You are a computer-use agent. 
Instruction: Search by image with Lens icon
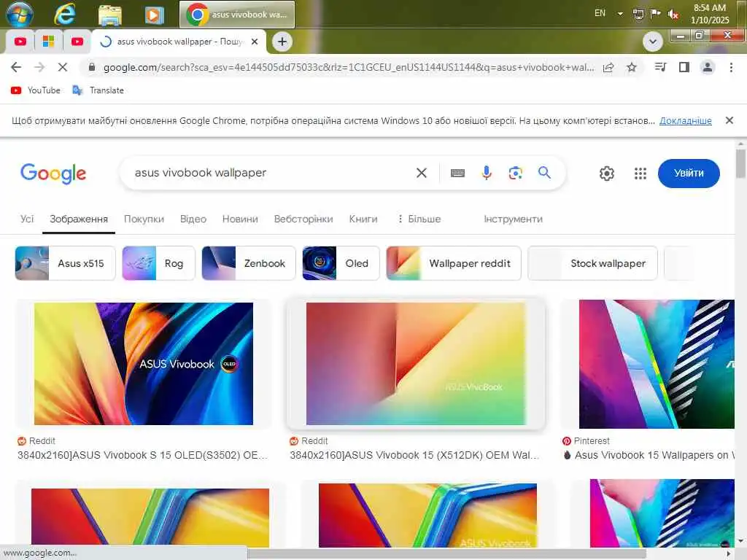click(x=516, y=173)
